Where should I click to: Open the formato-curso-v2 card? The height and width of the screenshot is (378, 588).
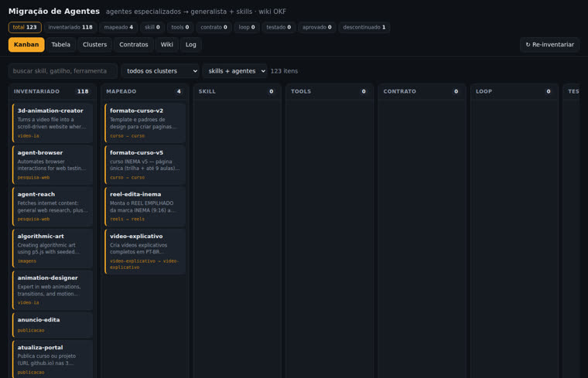(145, 123)
